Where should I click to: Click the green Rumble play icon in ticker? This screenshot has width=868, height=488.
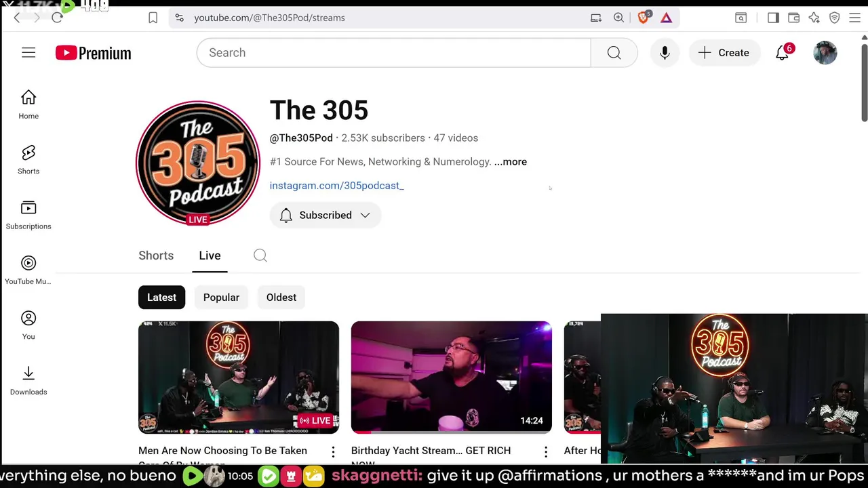tap(192, 476)
